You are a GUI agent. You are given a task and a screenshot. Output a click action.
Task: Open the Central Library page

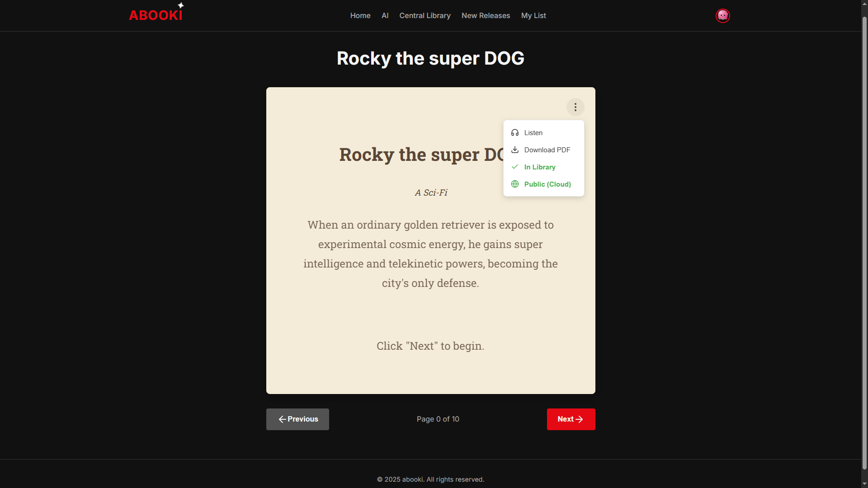[425, 15]
